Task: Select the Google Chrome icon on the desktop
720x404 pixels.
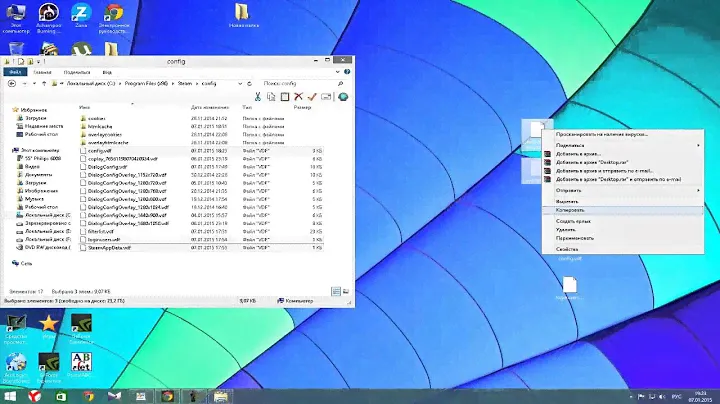Action: [x=115, y=15]
